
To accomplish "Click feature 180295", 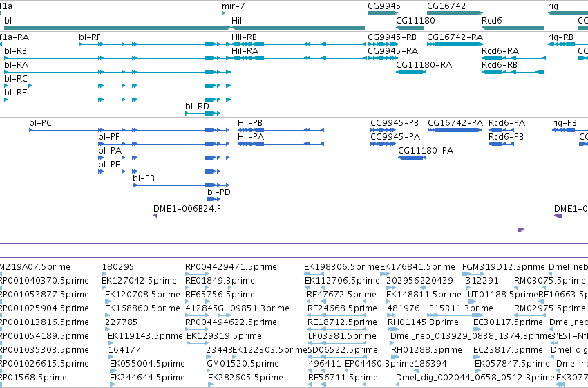I will [104, 274].
